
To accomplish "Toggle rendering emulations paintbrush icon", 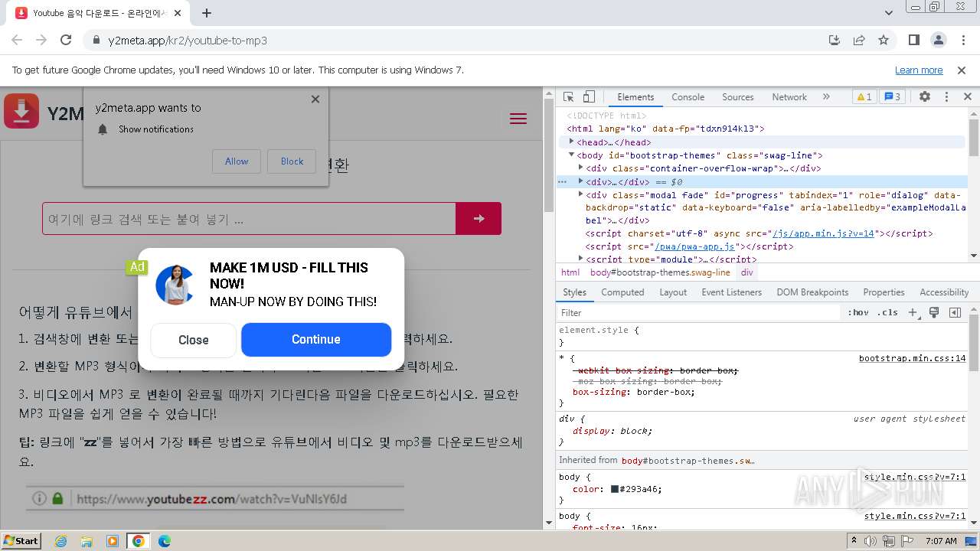I will pos(934,312).
